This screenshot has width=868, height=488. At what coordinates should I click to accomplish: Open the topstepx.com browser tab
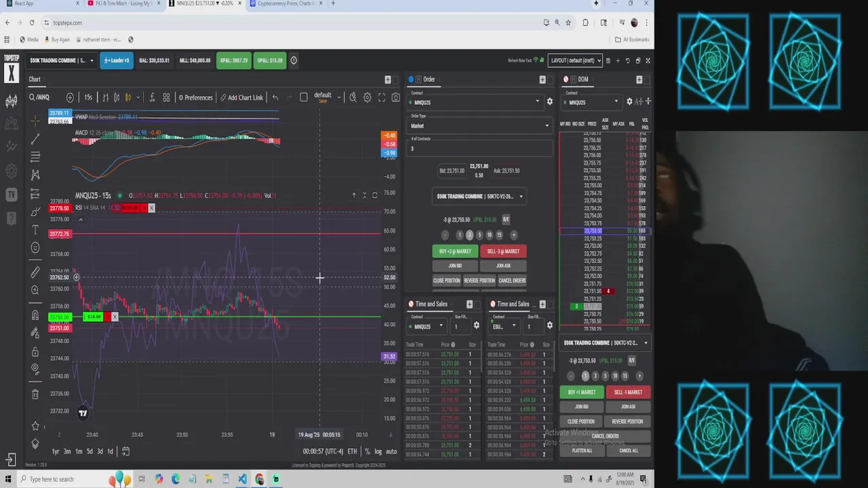pyautogui.click(x=205, y=3)
